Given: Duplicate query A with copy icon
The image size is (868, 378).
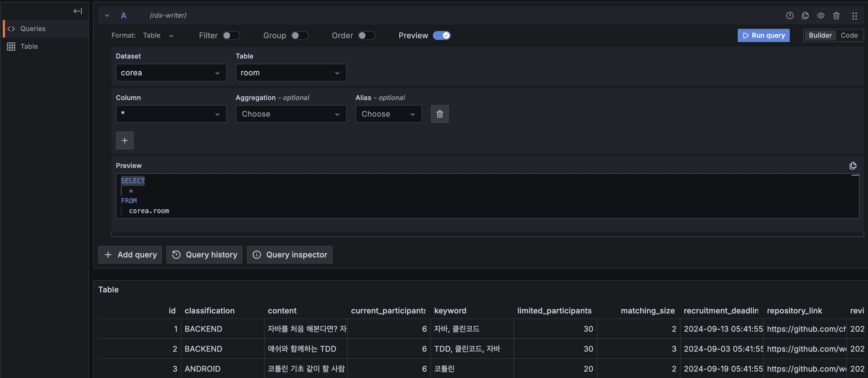Looking at the screenshot, I should point(805,16).
